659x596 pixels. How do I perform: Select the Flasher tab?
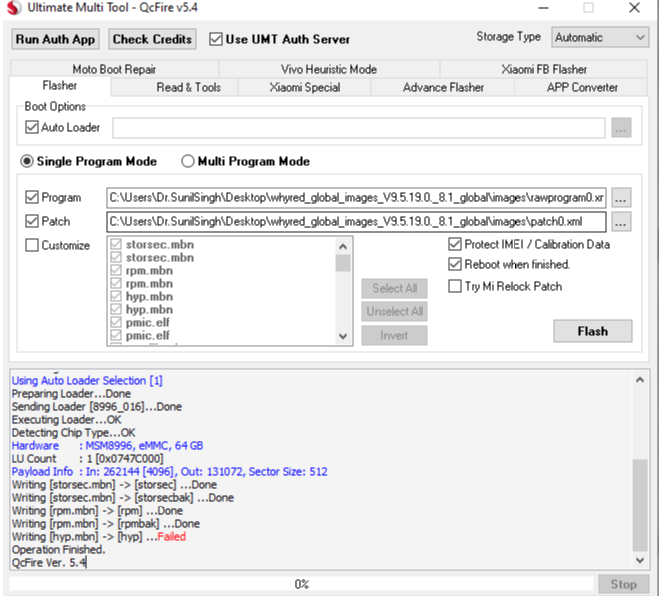coord(60,86)
